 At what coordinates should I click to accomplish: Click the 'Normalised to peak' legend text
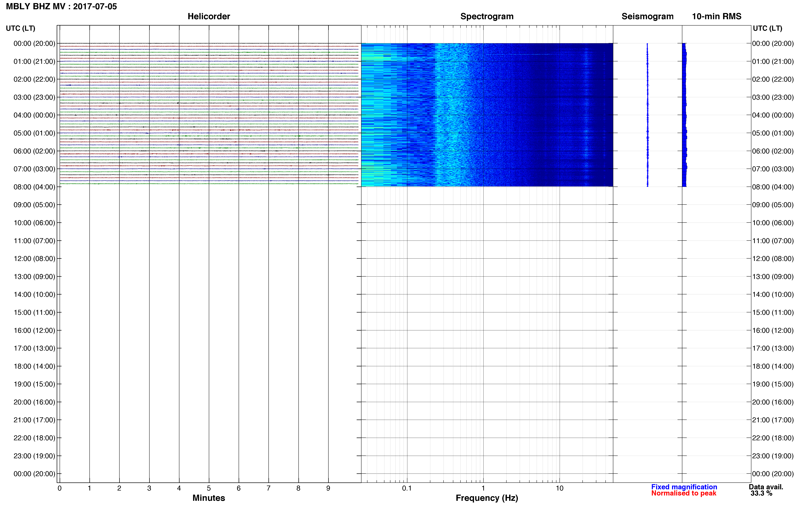(684, 493)
